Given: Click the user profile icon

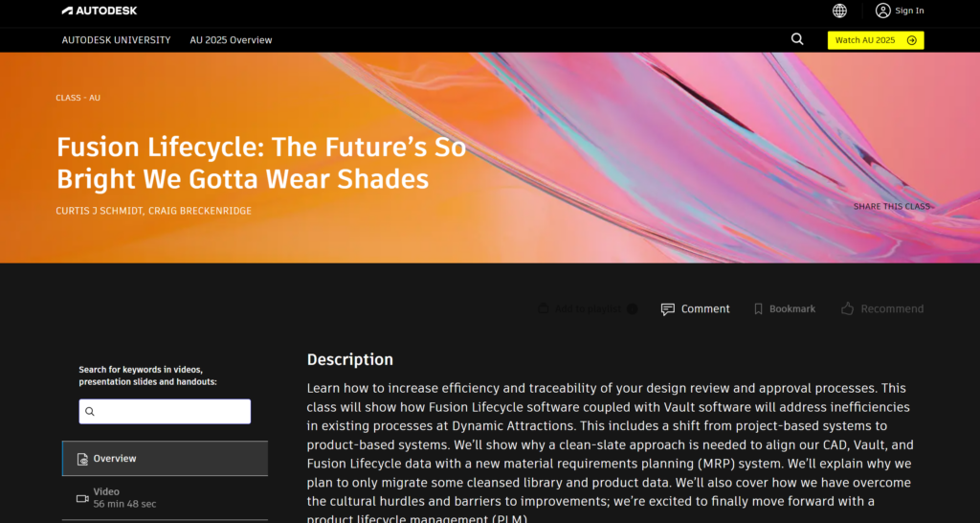Looking at the screenshot, I should (x=882, y=11).
